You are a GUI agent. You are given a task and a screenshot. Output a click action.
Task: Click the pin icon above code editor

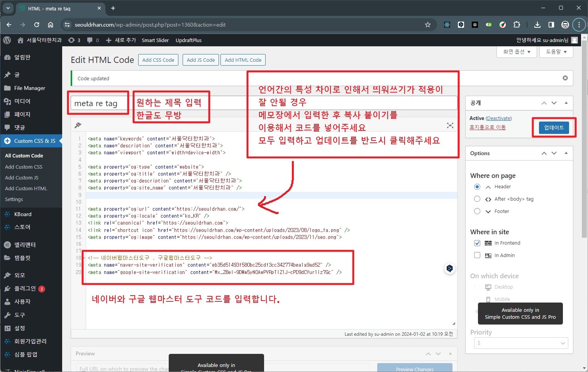[78, 125]
